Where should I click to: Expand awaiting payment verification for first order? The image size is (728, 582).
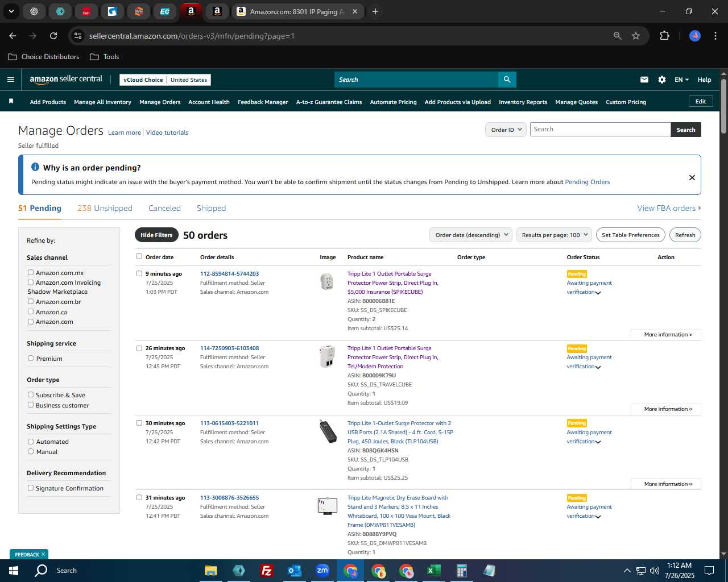click(x=598, y=293)
